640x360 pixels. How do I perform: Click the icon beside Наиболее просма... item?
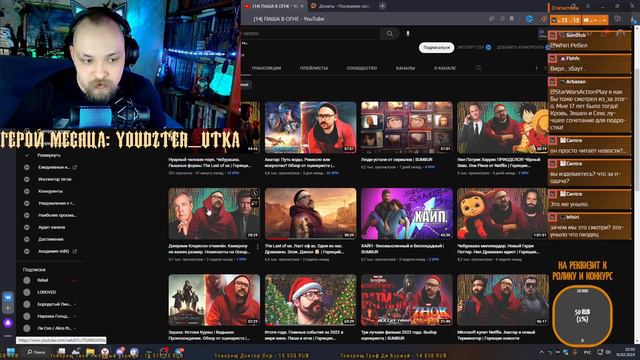(27, 215)
